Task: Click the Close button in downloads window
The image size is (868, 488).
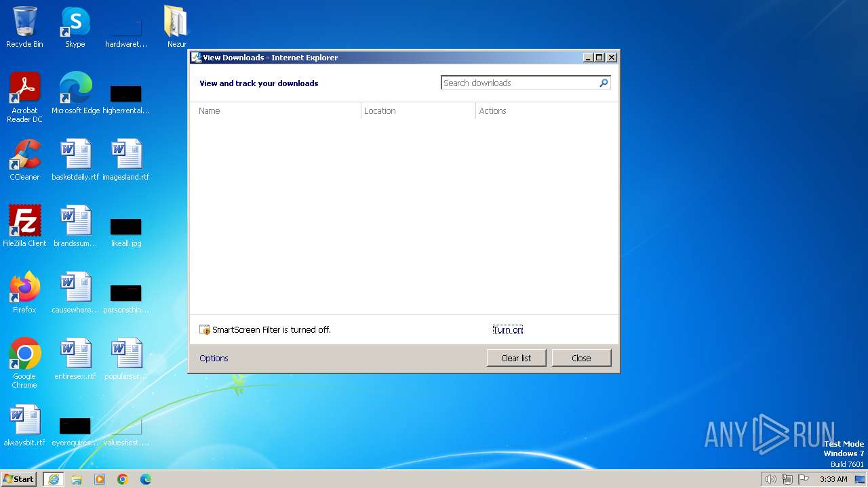Action: tap(581, 358)
